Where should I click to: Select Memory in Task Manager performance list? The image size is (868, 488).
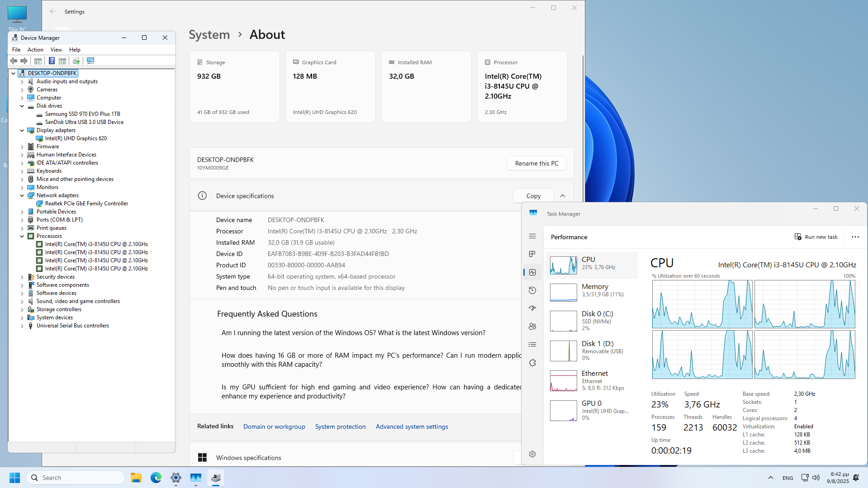[x=592, y=292]
